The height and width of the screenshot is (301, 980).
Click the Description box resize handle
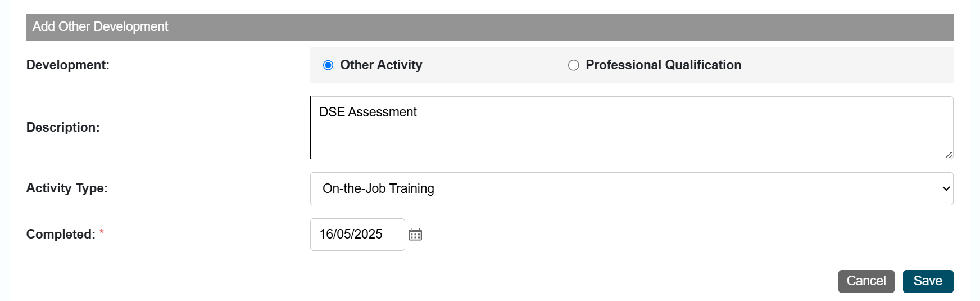coord(949,154)
